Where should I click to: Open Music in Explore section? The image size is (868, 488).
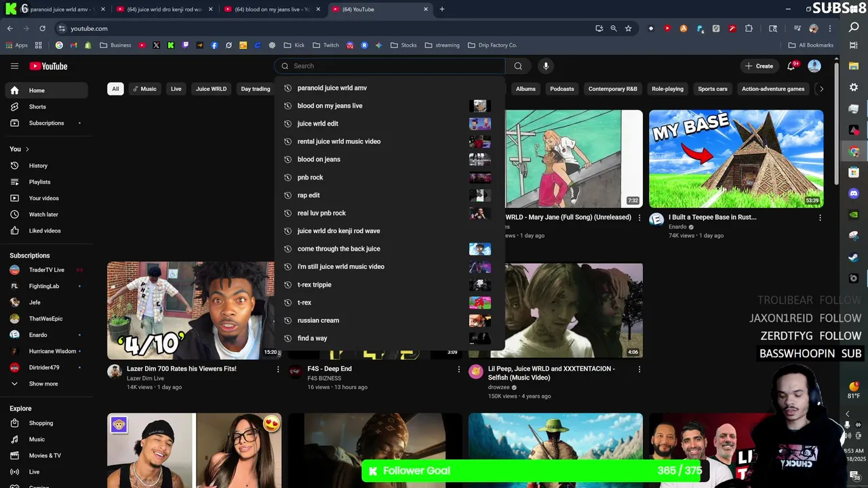tap(46, 439)
